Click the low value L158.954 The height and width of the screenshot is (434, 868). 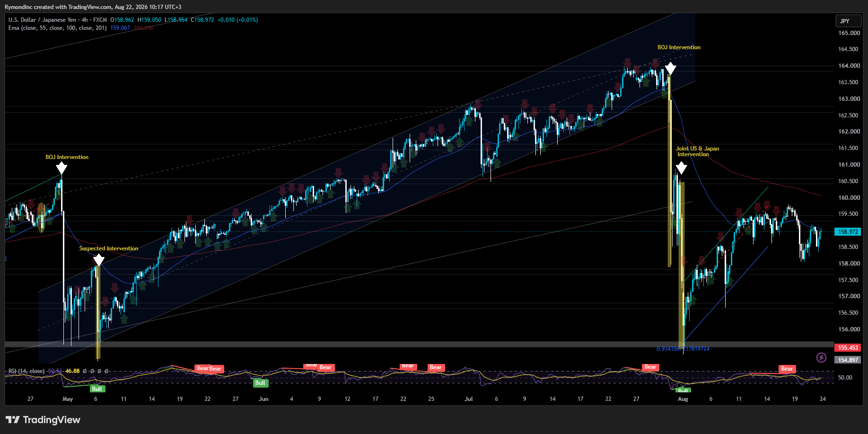tap(176, 20)
